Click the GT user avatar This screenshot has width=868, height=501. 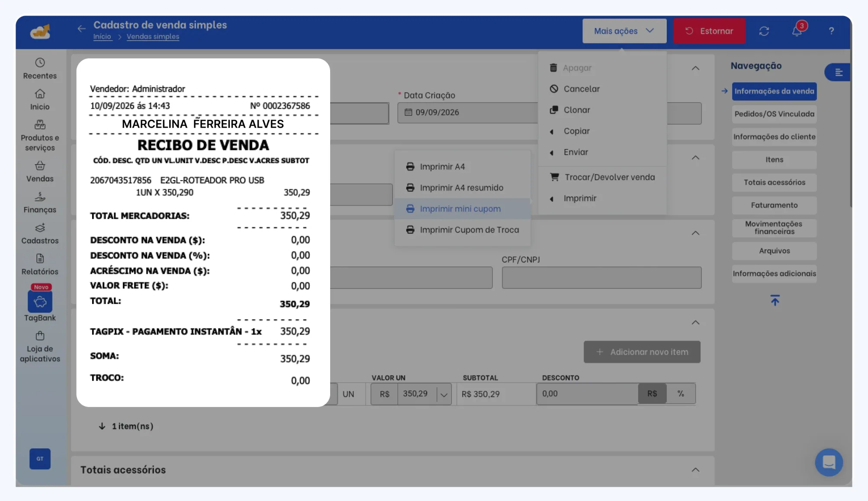click(x=40, y=459)
